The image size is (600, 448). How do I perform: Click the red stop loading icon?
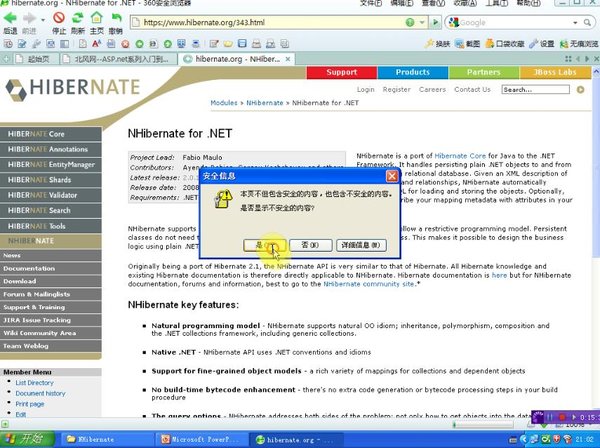coord(60,19)
